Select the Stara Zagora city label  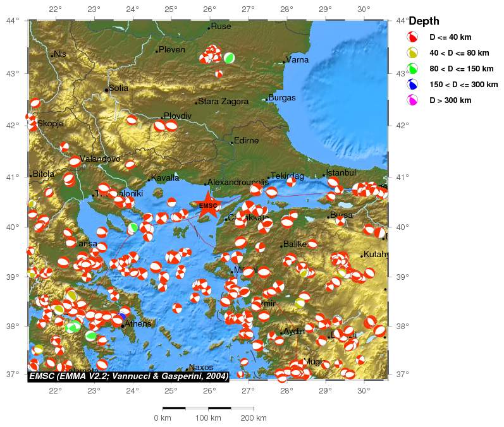tap(223, 101)
